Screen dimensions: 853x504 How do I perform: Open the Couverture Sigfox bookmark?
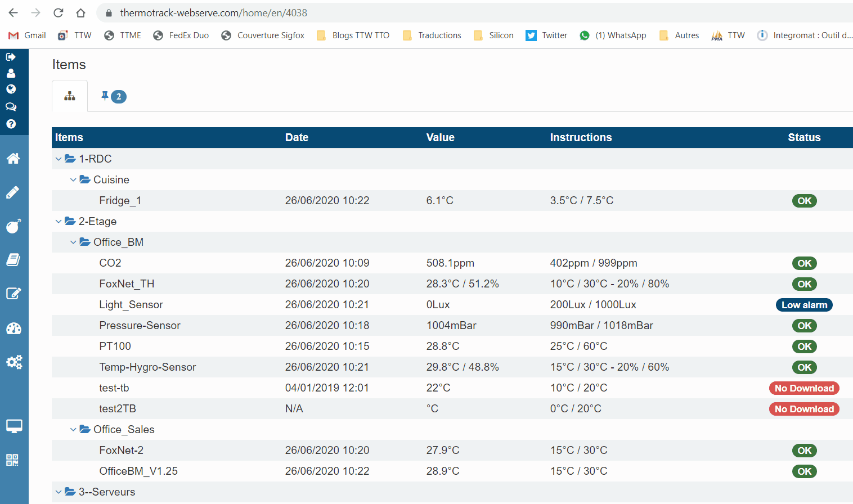click(263, 35)
